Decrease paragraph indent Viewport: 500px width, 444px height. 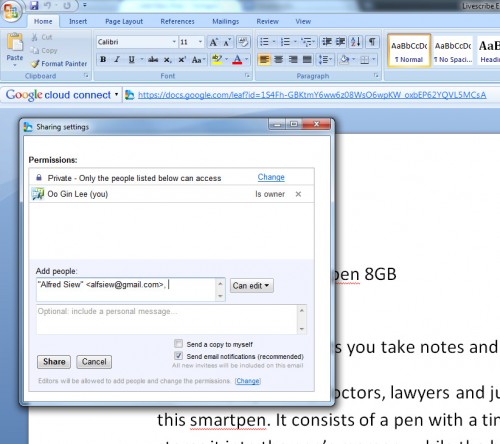[326, 42]
